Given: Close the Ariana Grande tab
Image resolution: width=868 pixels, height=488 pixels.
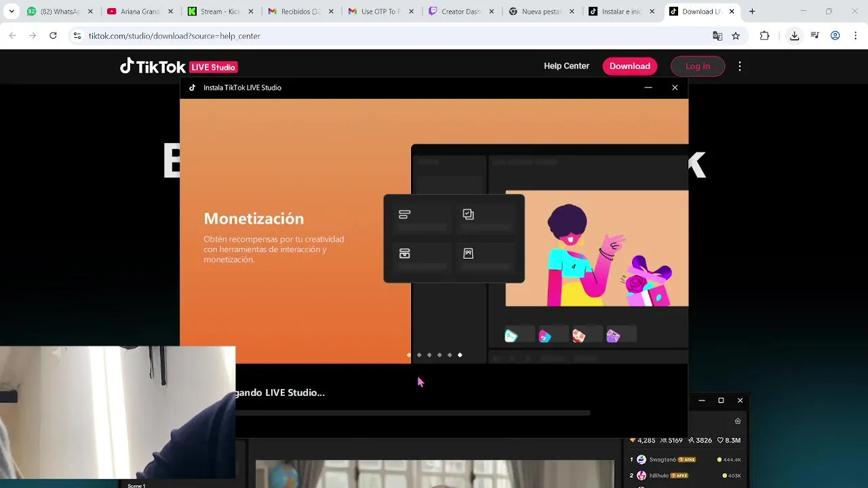Looking at the screenshot, I should pyautogui.click(x=170, y=12).
